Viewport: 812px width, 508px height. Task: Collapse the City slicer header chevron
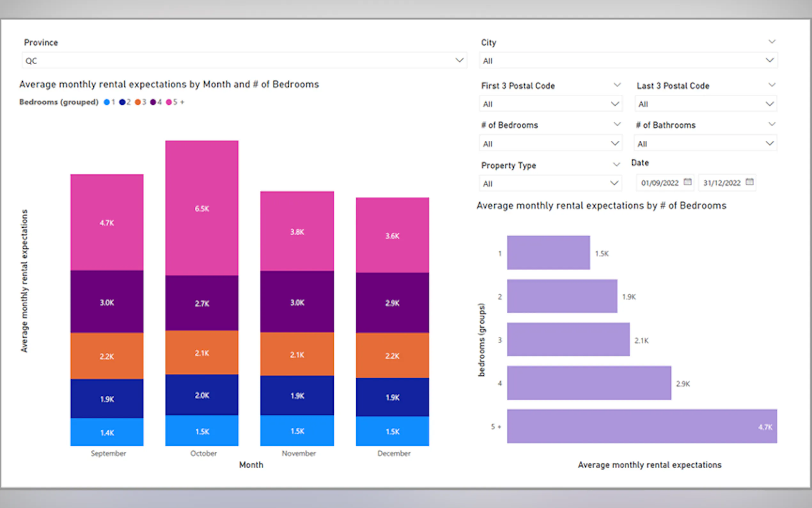(x=772, y=42)
